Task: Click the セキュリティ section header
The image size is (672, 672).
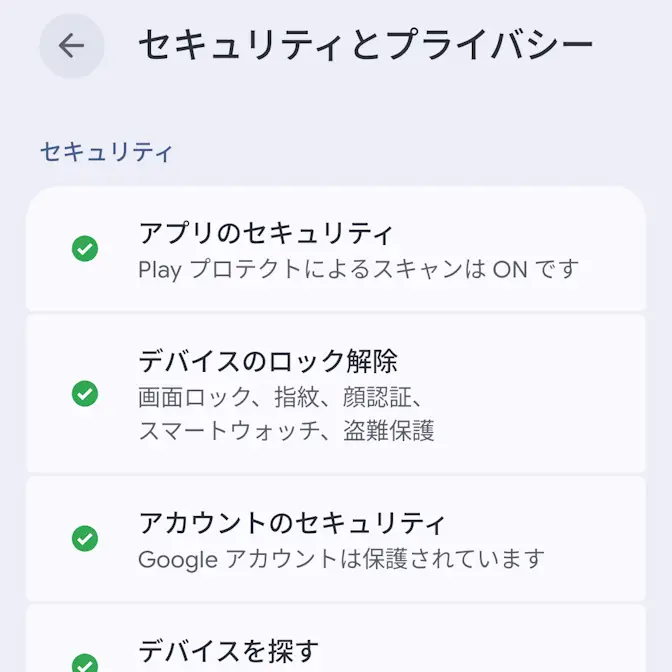Action: pyautogui.click(x=106, y=152)
